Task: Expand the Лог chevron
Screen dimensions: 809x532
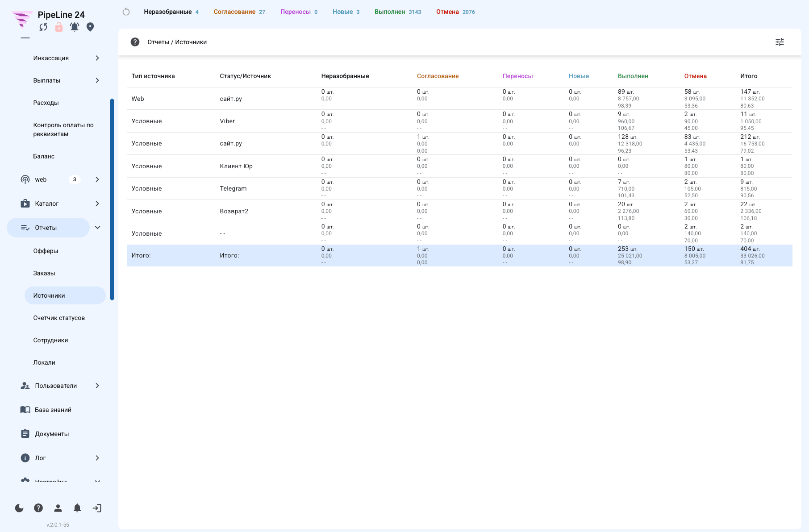Action: (x=97, y=458)
